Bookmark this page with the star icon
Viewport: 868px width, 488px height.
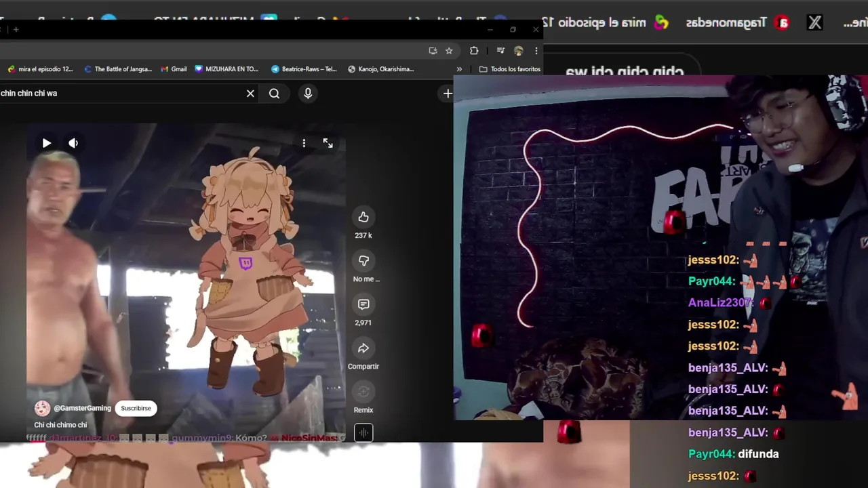point(449,51)
